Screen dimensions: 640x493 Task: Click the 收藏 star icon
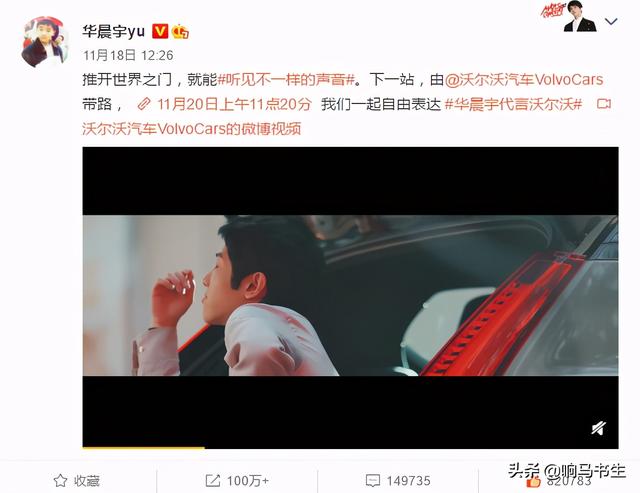60,480
